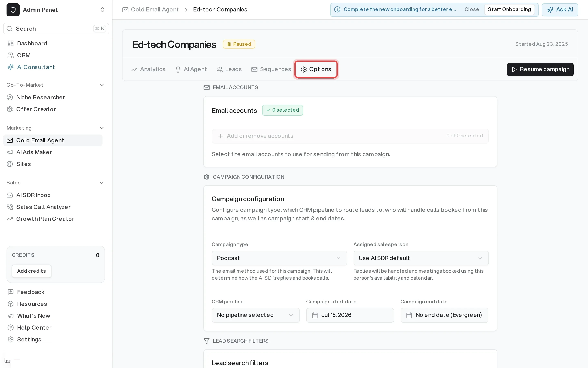Click the Settings gear icon in sidebar

(x=10, y=340)
